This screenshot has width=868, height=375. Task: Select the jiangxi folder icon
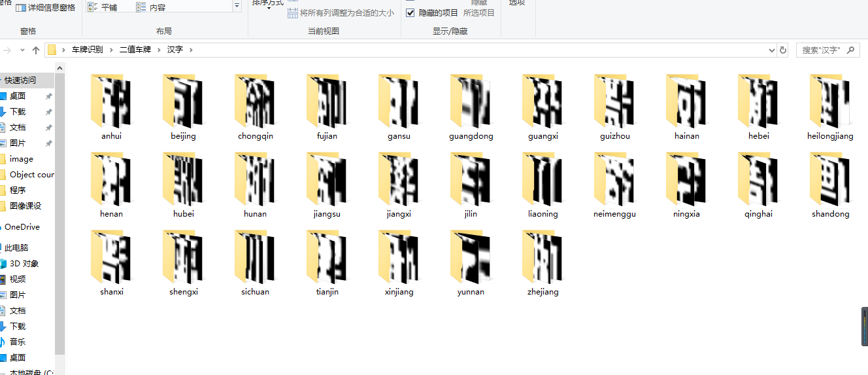(399, 179)
